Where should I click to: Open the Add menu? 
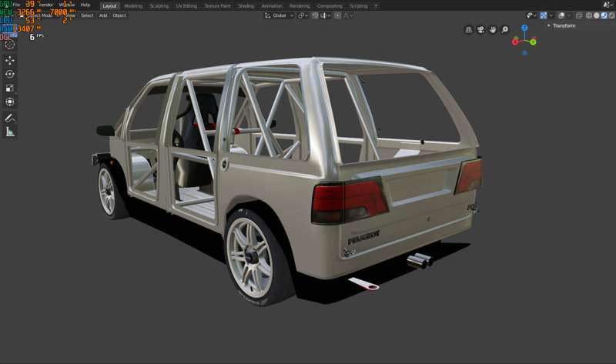coord(103,15)
